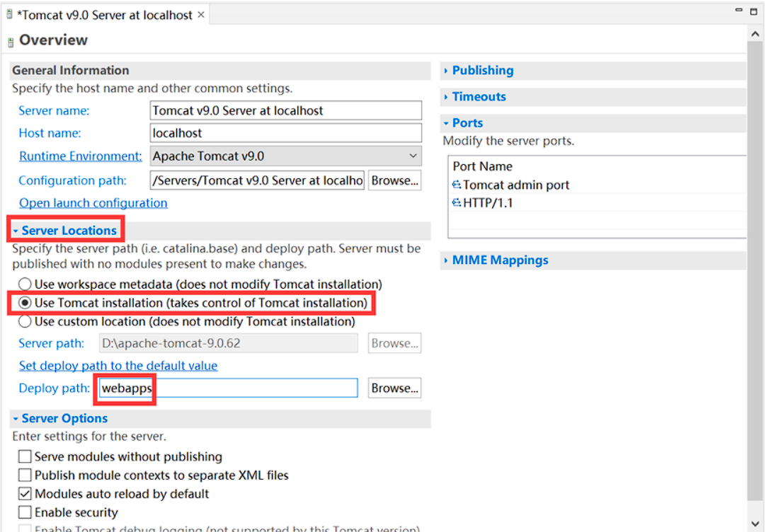Click the Host name input field
This screenshot has height=532, width=771.
click(x=285, y=133)
